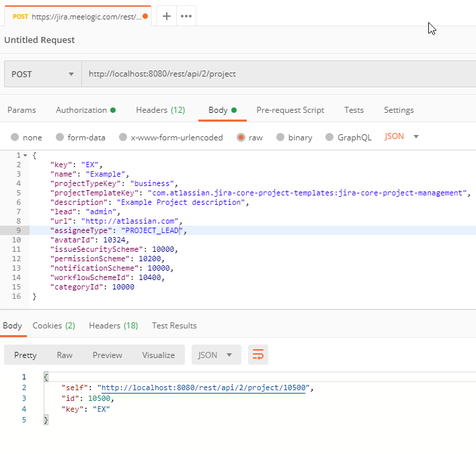Image resolution: width=476 pixels, height=454 pixels.
Task: Open response JSON format dropdown
Action: (x=216, y=355)
